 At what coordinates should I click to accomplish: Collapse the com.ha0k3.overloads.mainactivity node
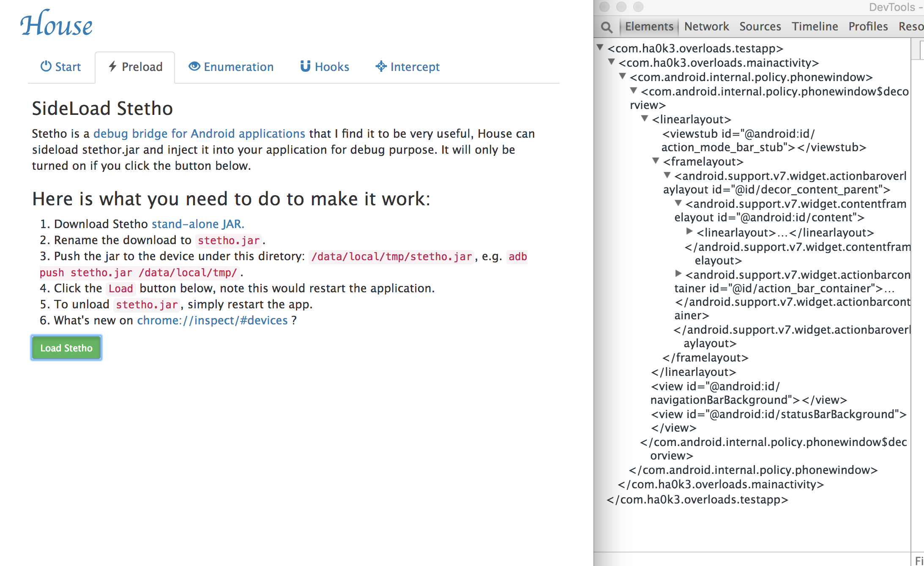tap(611, 62)
